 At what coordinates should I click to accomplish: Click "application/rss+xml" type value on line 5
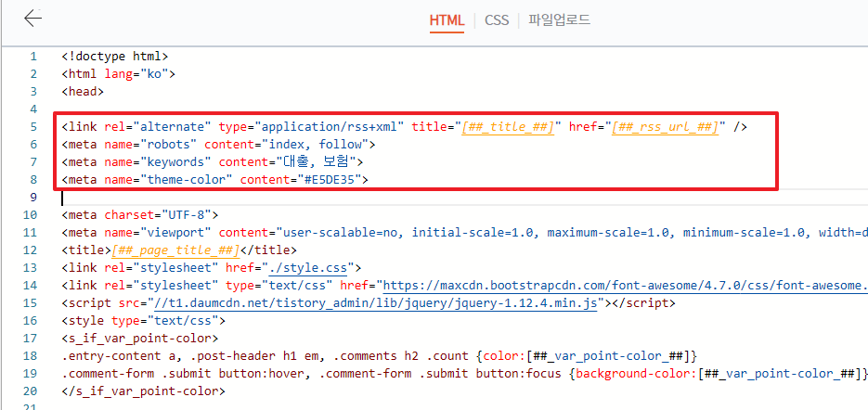coord(330,127)
